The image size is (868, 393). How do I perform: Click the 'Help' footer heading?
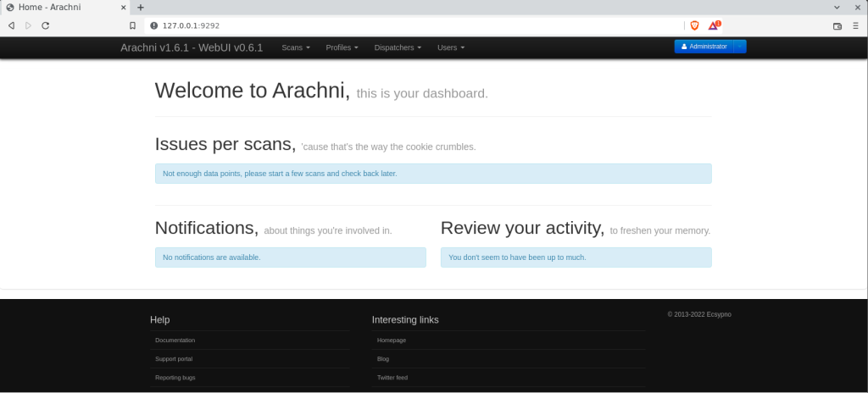(160, 320)
